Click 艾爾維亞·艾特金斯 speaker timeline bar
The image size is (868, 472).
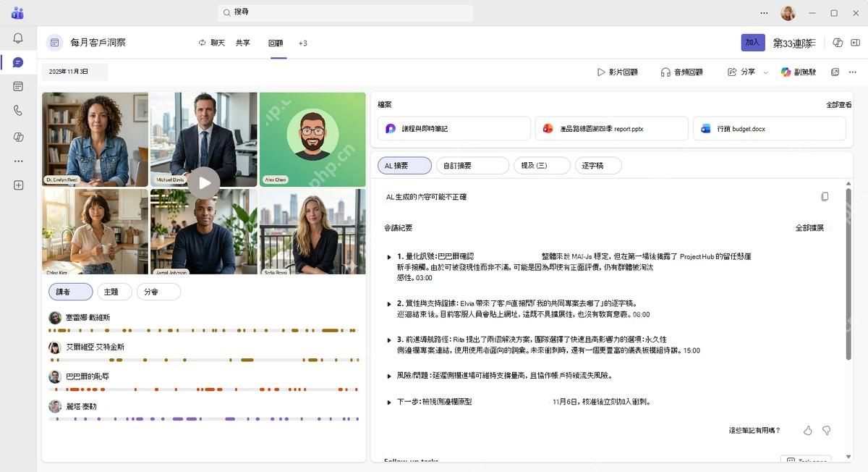(x=203, y=360)
